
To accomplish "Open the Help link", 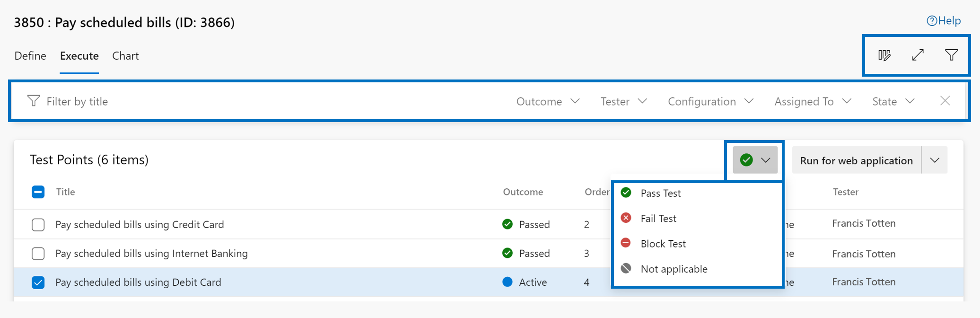I will pyautogui.click(x=944, y=21).
